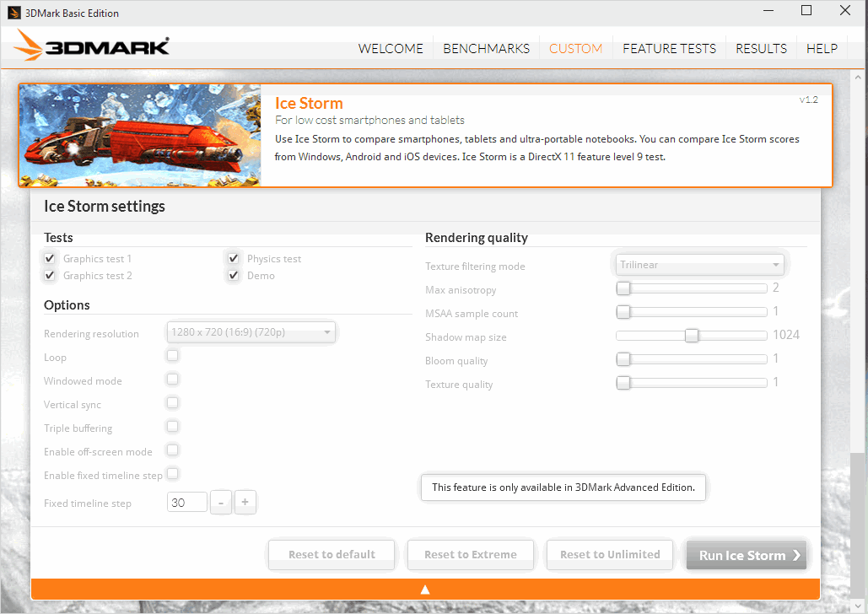Uncheck Graphics test 2
This screenshot has height=614, width=868.
(50, 275)
